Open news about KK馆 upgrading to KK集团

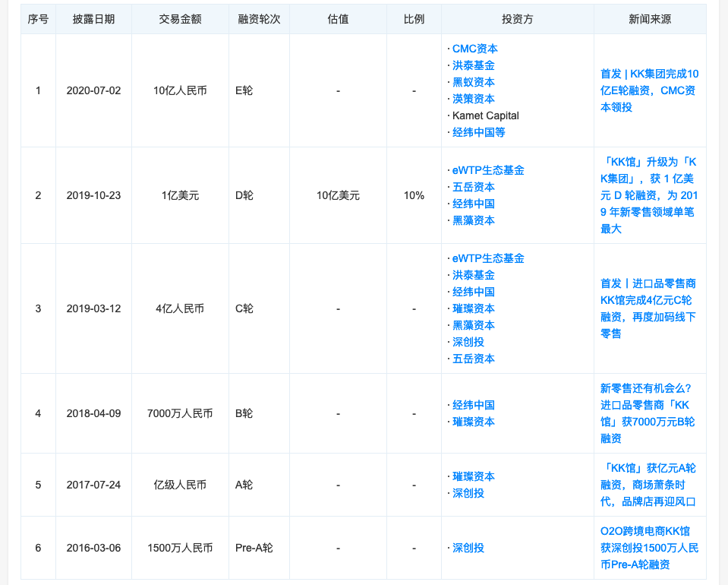point(649,195)
